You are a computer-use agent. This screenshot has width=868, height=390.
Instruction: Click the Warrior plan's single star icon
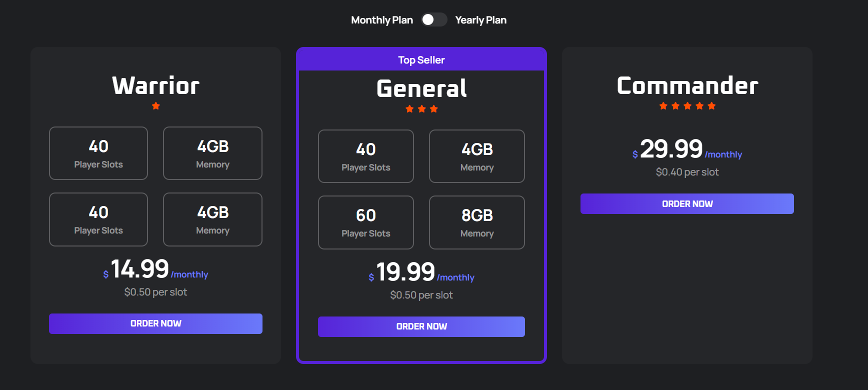pos(156,106)
